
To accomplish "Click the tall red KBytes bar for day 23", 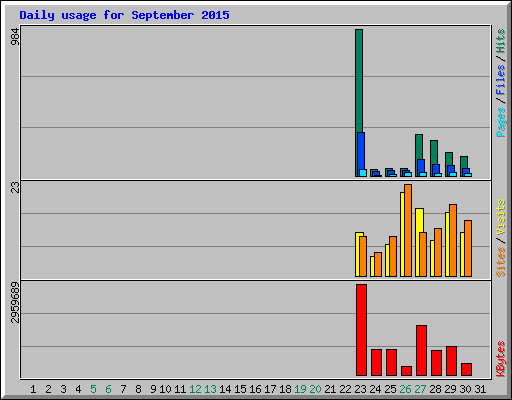I will pos(361,330).
